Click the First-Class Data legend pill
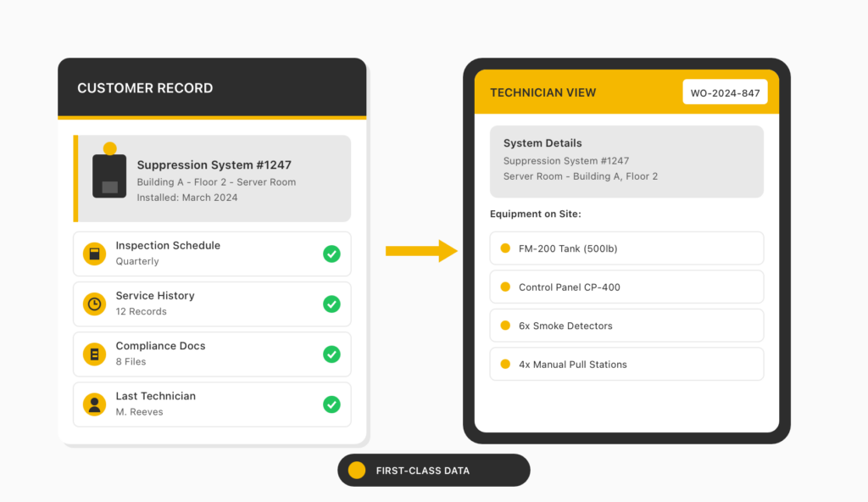868x502 pixels. pos(433,470)
